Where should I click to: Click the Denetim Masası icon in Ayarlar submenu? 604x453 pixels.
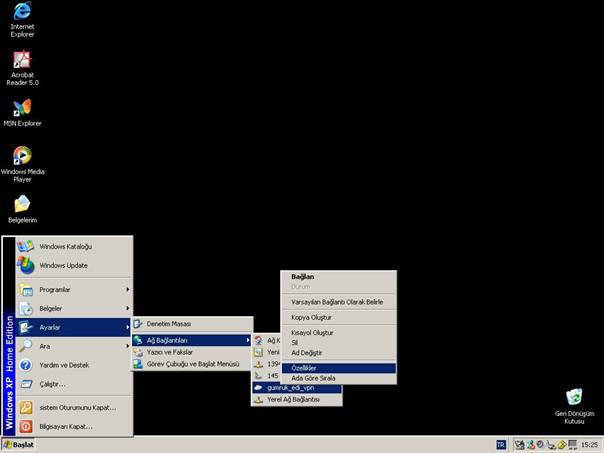(x=138, y=324)
